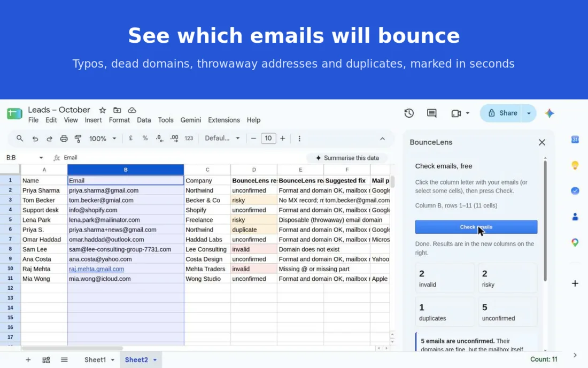Select the cell reading duplicate
The height and width of the screenshot is (368, 588).
(x=254, y=229)
